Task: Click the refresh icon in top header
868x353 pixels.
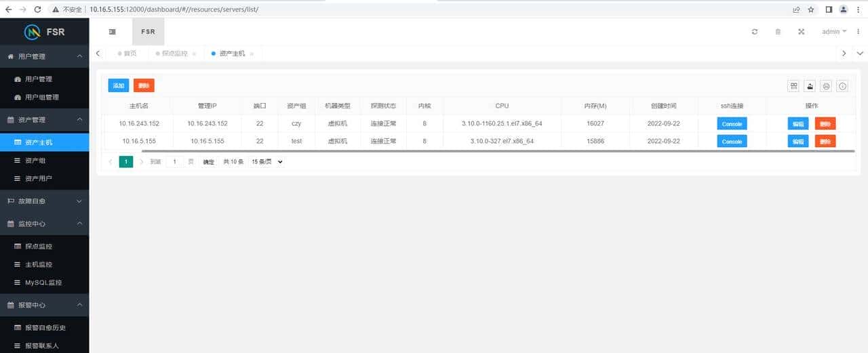Action: pyautogui.click(x=755, y=32)
